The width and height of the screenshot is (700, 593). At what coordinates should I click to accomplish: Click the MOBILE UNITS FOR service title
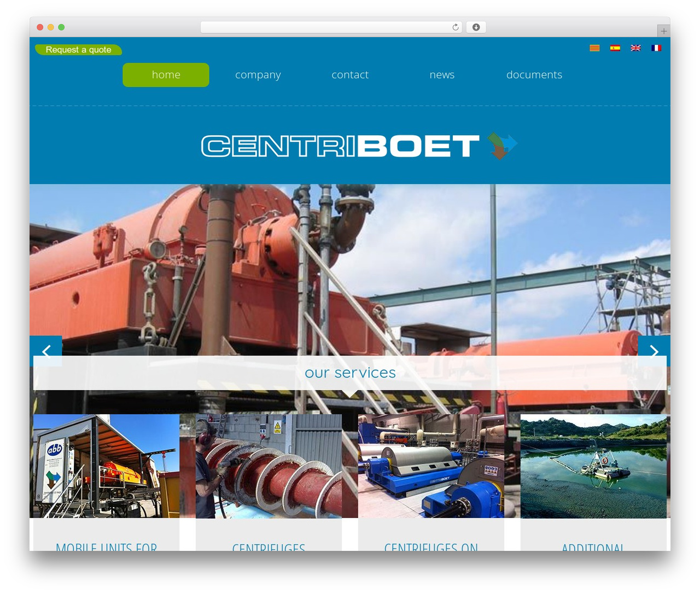[106, 547]
